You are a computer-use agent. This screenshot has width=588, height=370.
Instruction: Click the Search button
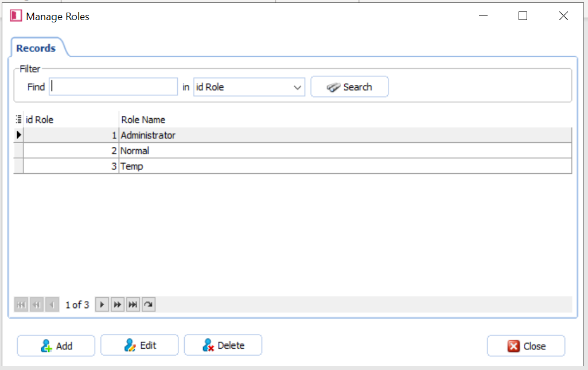tap(349, 87)
